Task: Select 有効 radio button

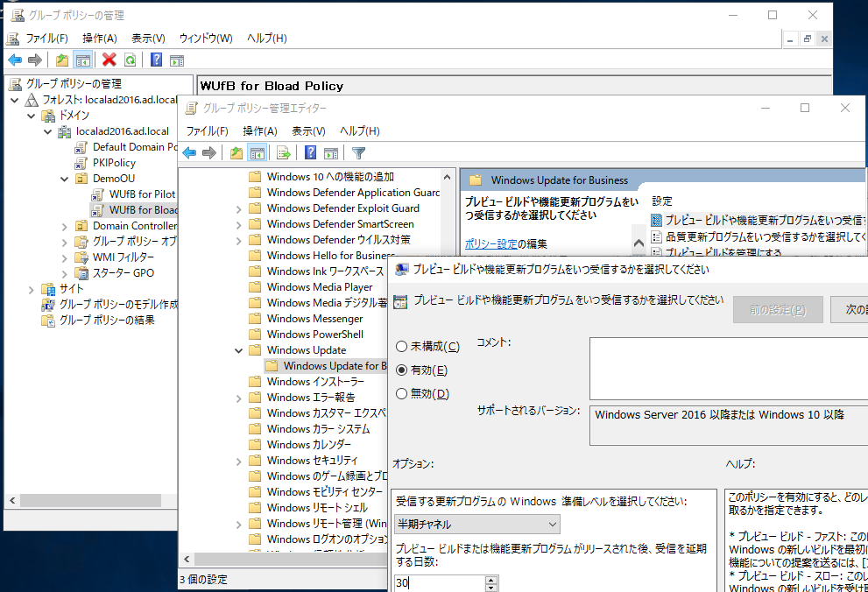Action: pyautogui.click(x=401, y=370)
